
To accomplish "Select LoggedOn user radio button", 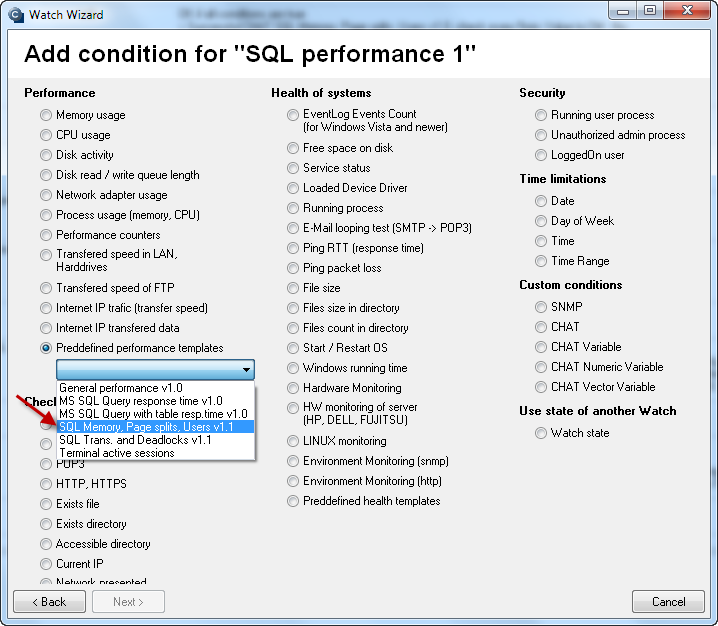I will (x=541, y=155).
